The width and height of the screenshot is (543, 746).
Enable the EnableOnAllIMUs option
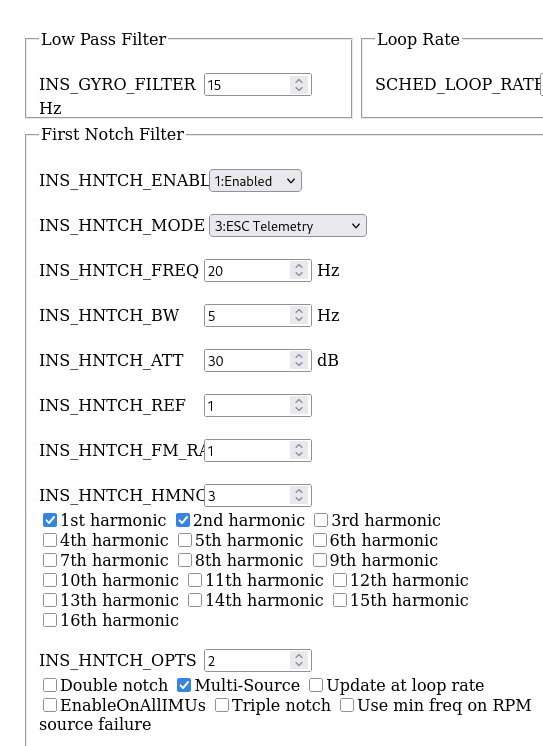click(x=50, y=705)
